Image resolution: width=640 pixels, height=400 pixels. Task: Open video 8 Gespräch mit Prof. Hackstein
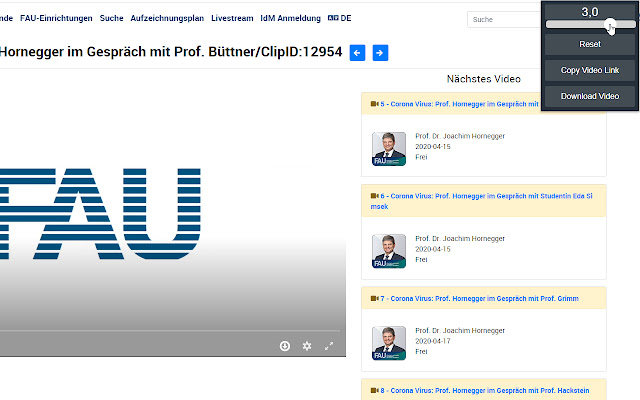pyautogui.click(x=485, y=390)
